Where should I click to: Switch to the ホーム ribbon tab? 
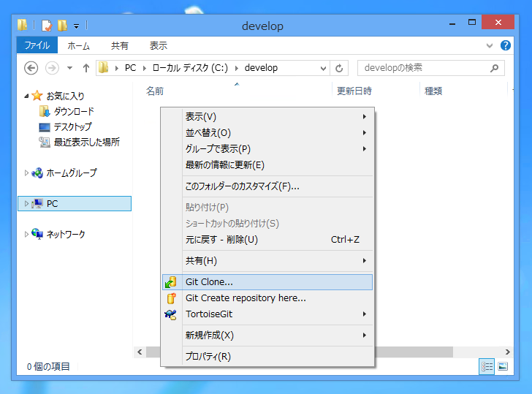(x=78, y=45)
